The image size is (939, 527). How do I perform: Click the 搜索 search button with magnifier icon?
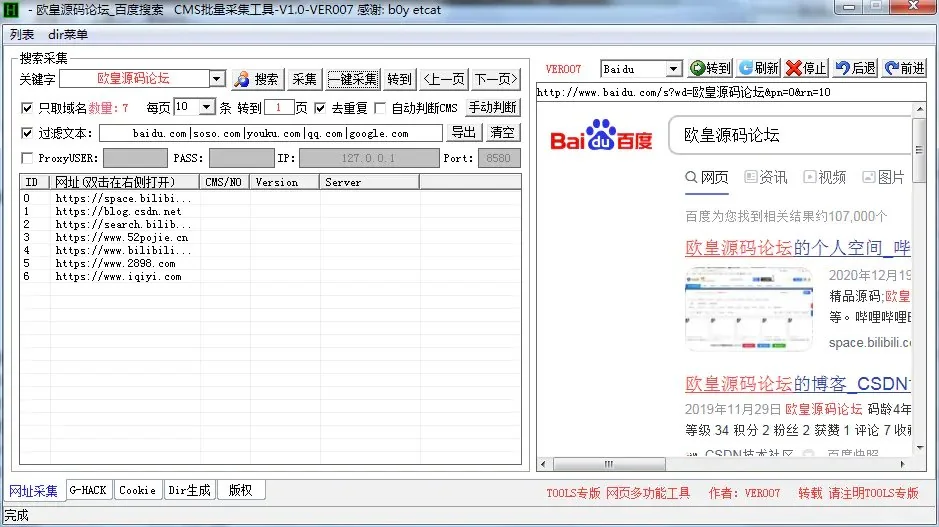click(x=257, y=79)
